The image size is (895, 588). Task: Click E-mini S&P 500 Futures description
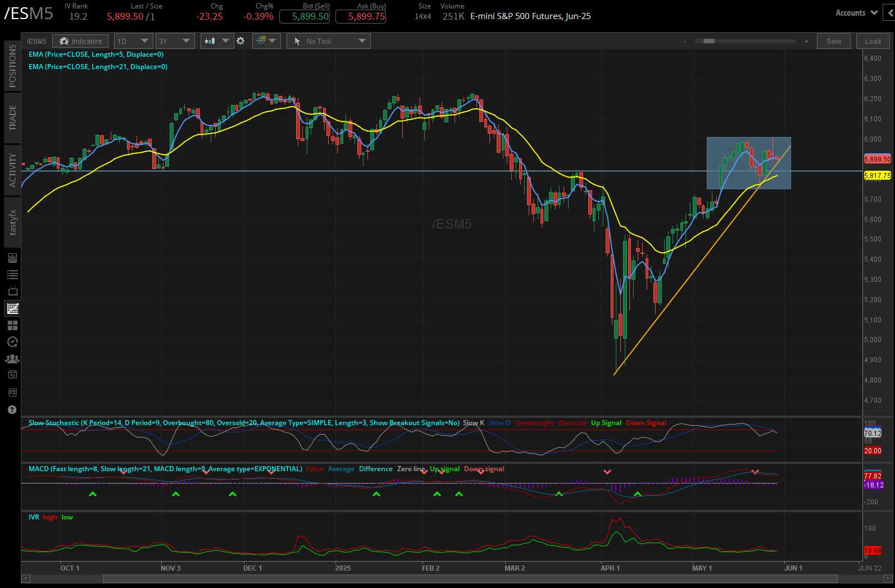530,16
